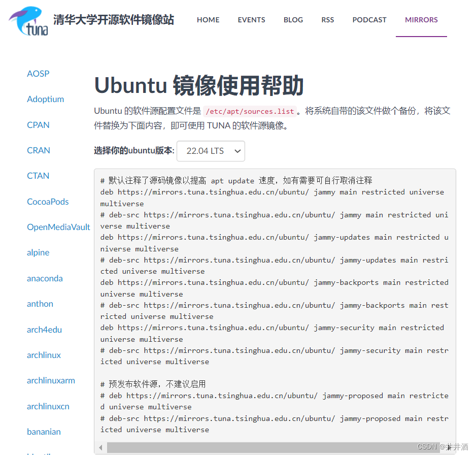
Task: Select the MIRRORS navigation tab
Action: pyautogui.click(x=421, y=20)
